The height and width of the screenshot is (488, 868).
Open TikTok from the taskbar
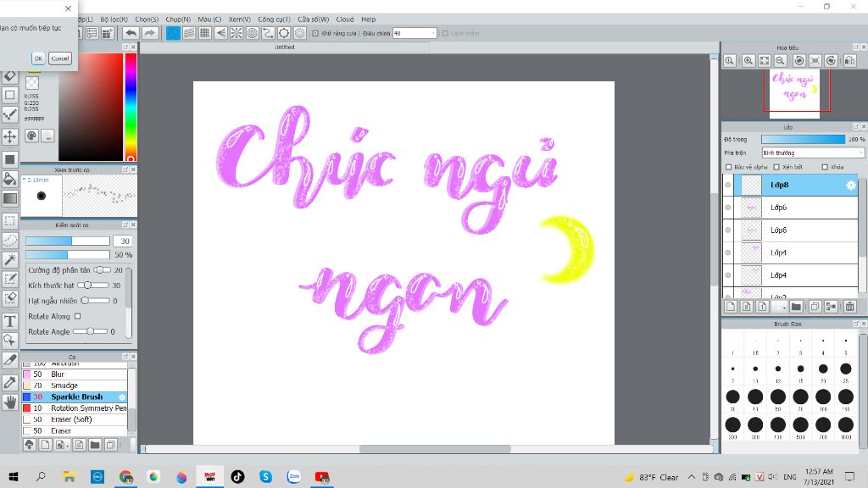coord(238,476)
